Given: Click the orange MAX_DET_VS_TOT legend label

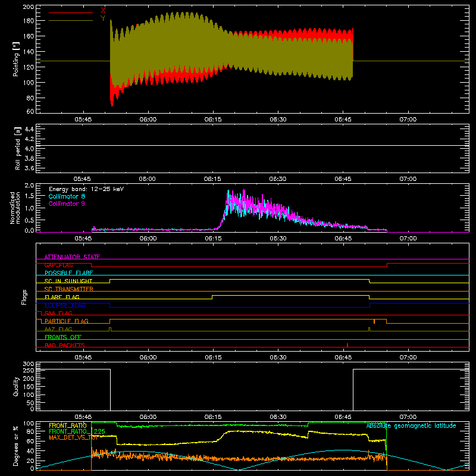Looking at the screenshot, I should [74, 437].
